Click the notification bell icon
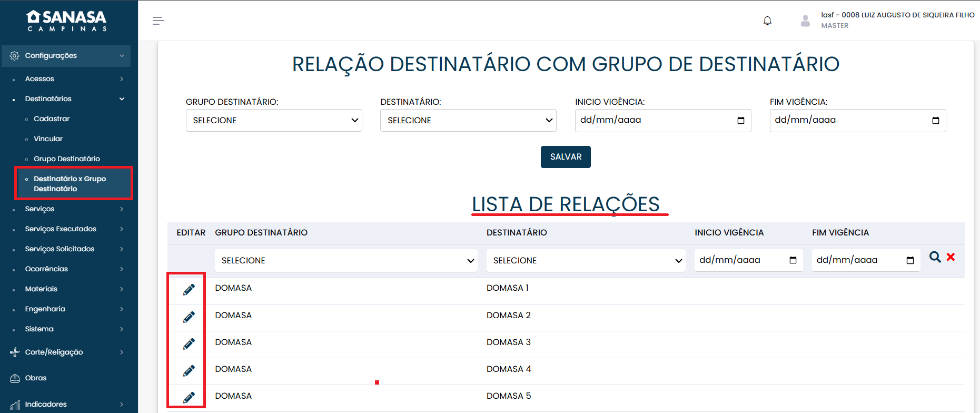 (x=767, y=21)
